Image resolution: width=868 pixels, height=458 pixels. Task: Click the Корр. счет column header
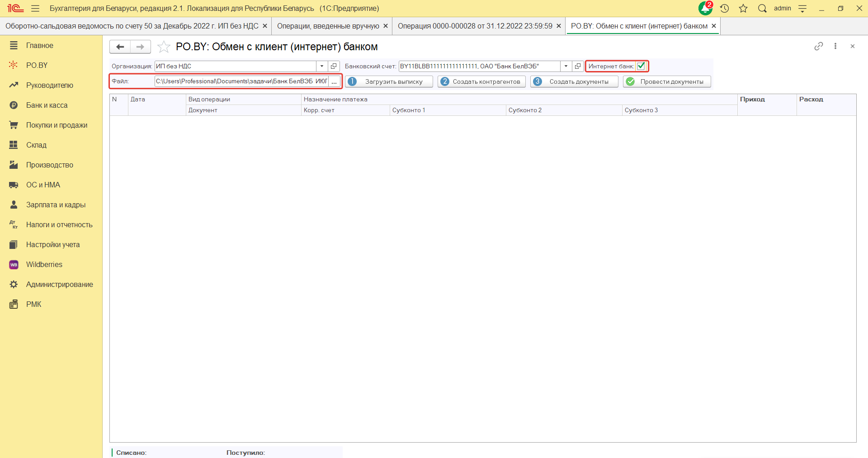click(345, 110)
